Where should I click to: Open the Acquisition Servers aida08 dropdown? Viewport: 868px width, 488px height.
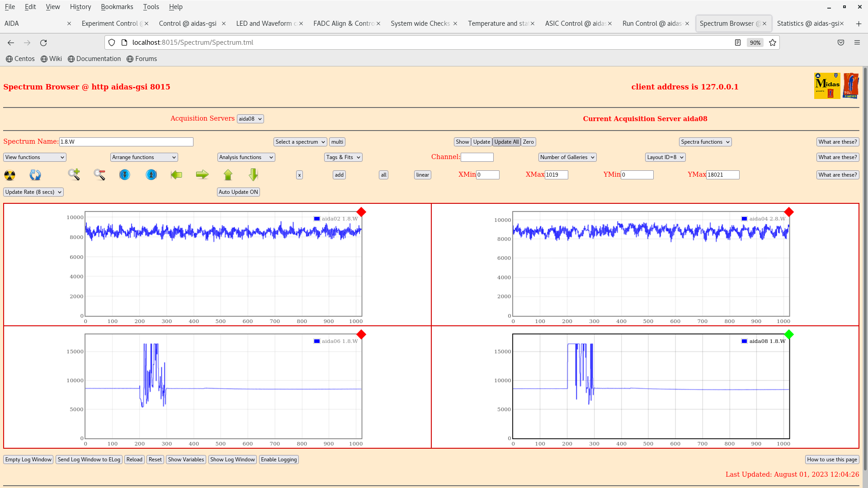250,119
